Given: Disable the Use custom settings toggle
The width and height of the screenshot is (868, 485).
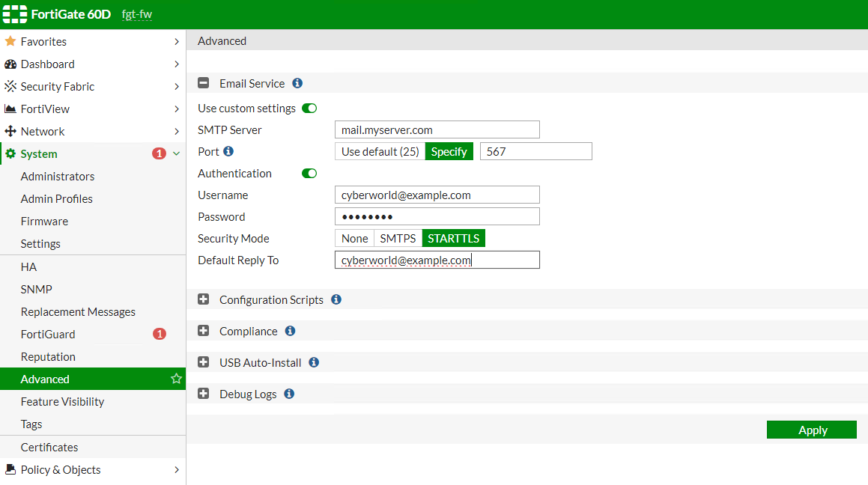Looking at the screenshot, I should tap(309, 109).
